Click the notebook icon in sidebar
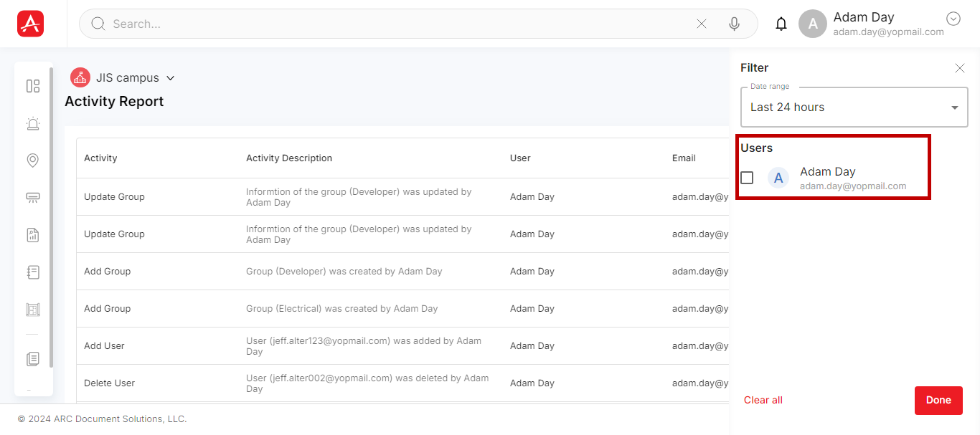This screenshot has width=980, height=435. click(x=33, y=272)
